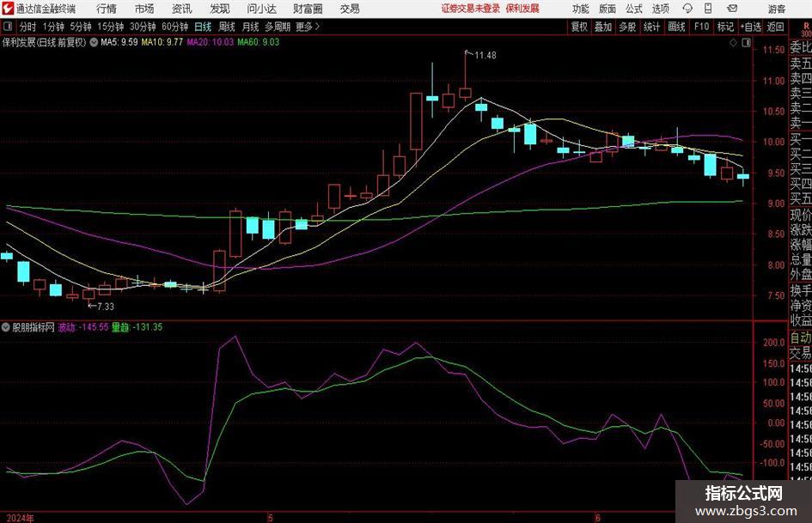Open the 财富圈 menu
The height and width of the screenshot is (523, 812).
point(308,9)
